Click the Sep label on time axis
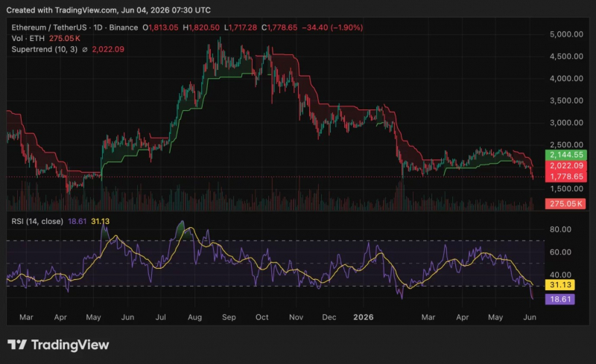 pyautogui.click(x=229, y=317)
